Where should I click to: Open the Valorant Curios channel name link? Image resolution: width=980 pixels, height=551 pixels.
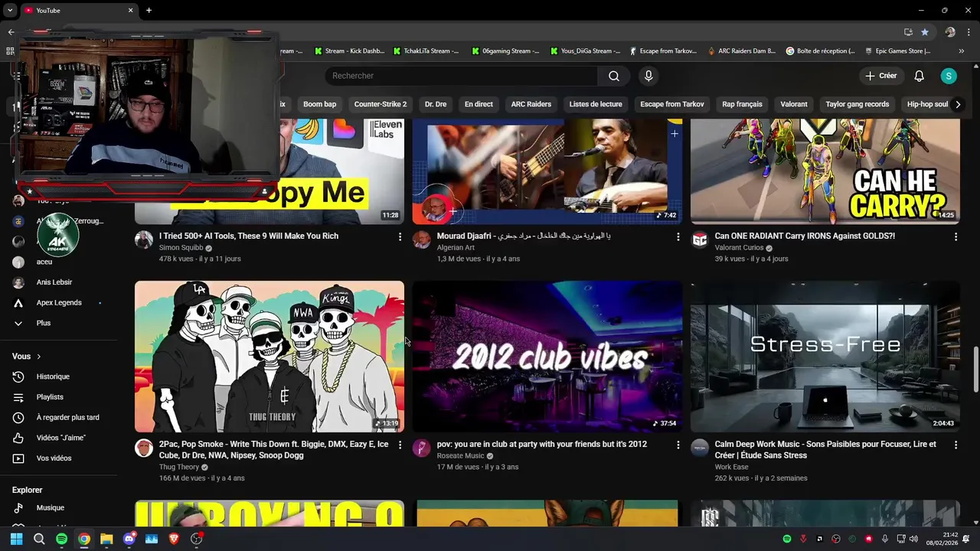coord(739,248)
